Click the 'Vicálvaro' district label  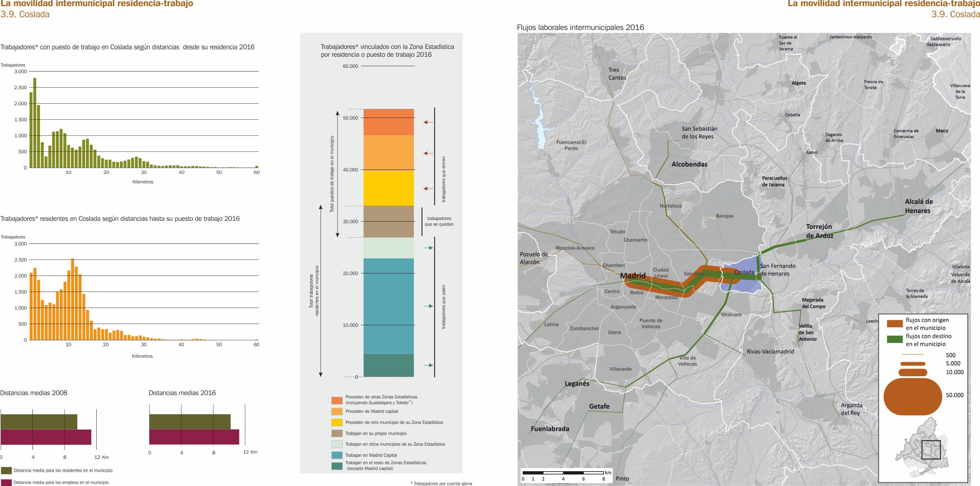[731, 315]
